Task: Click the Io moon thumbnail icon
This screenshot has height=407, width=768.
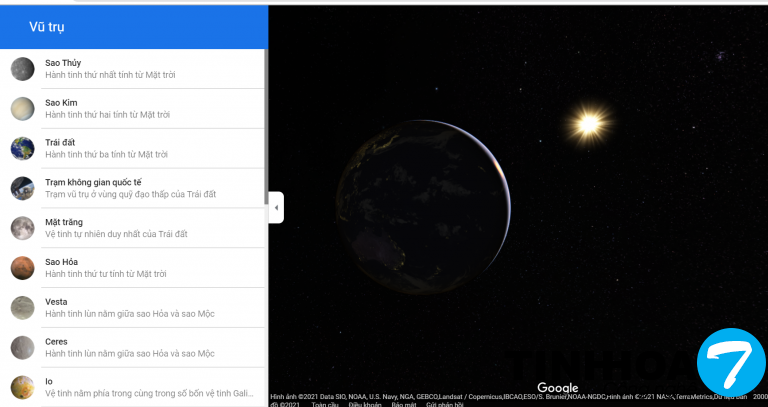Action: coord(22,387)
